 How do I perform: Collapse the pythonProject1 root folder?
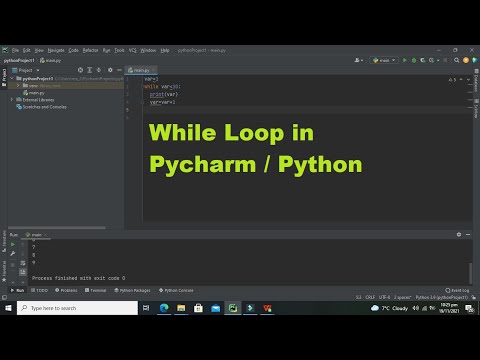coord(12,78)
